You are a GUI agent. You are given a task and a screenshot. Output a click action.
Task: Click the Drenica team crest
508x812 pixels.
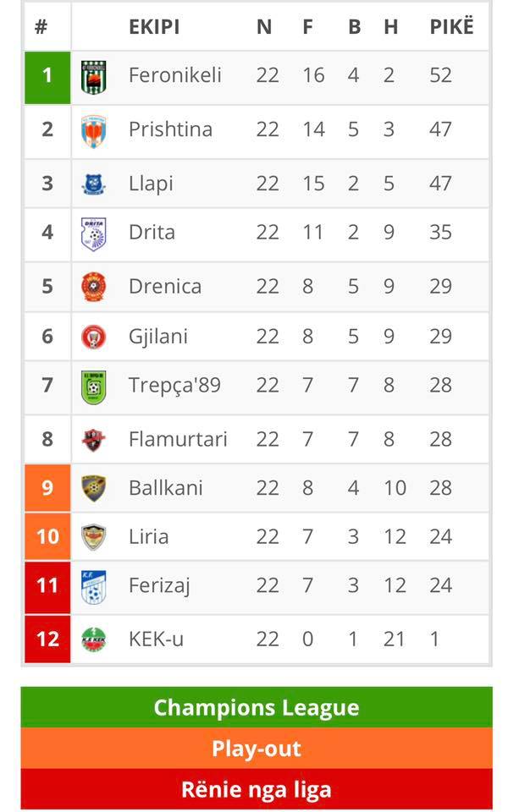coord(94,287)
